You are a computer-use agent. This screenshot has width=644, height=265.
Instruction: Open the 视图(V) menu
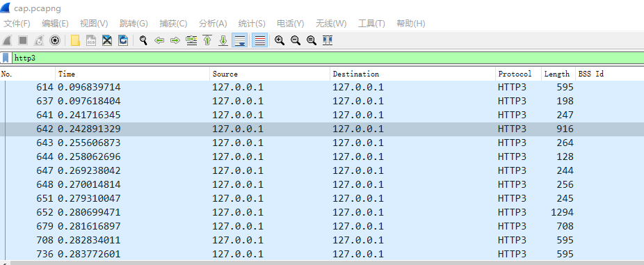coord(94,24)
